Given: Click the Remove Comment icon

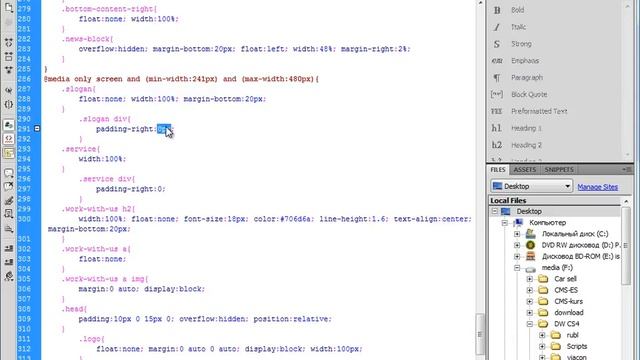Looking at the screenshot, I should click(9, 187).
